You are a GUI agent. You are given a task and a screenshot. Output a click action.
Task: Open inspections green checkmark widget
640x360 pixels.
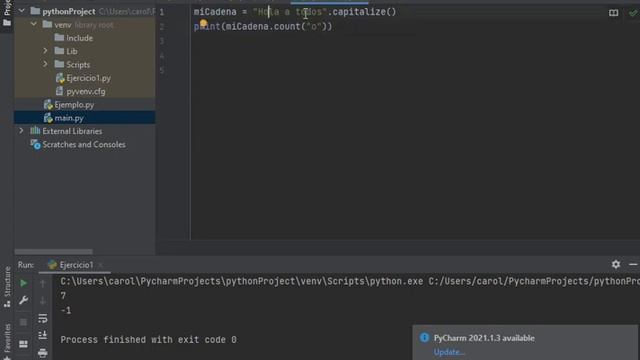(633, 13)
